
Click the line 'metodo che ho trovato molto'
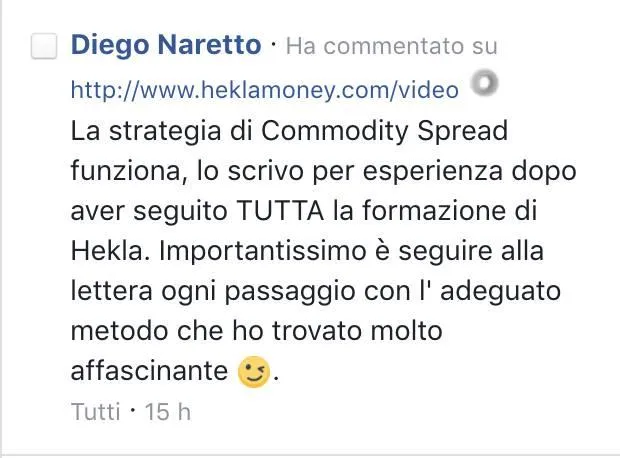257,331
